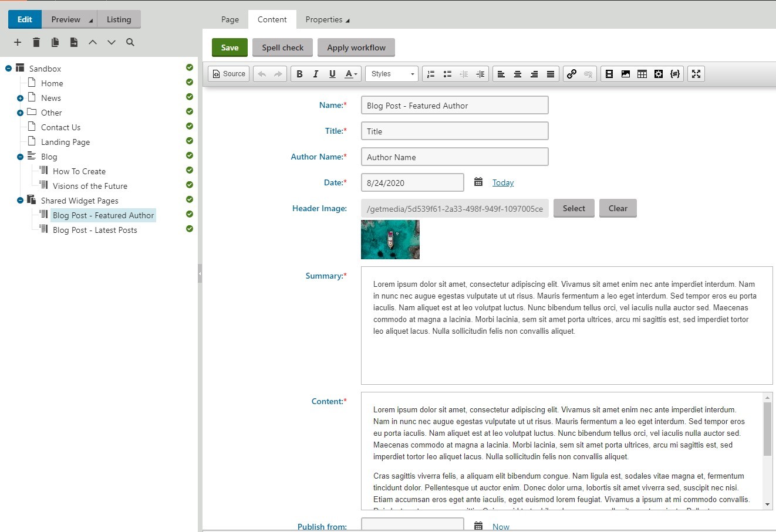Open the Properties tab

click(x=327, y=19)
